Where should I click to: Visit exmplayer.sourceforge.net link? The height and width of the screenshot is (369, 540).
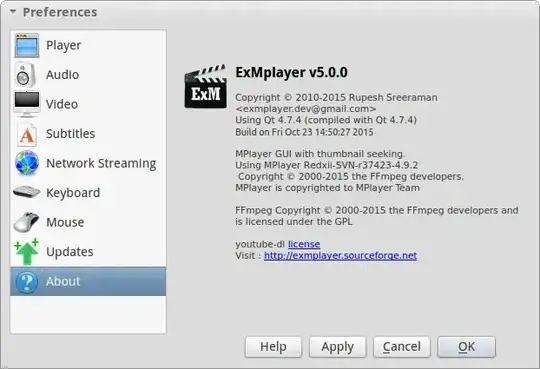(340, 256)
